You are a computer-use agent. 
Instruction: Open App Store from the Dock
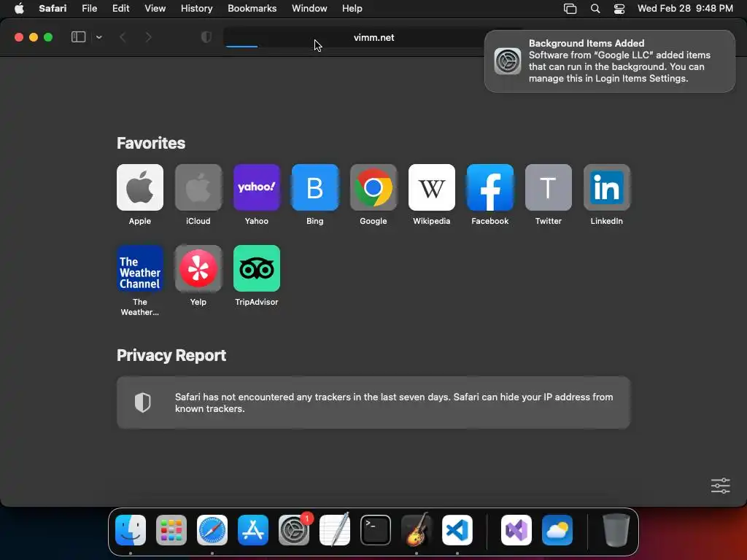coord(253,530)
